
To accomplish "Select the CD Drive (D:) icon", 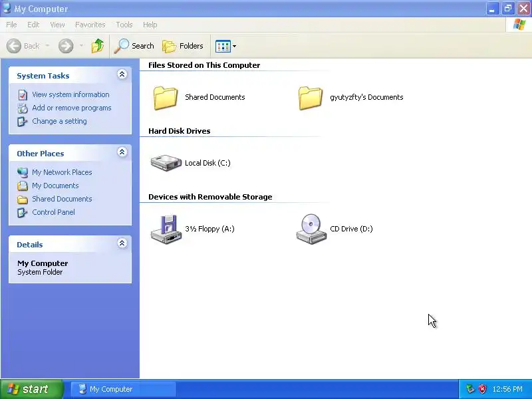I will point(311,229).
